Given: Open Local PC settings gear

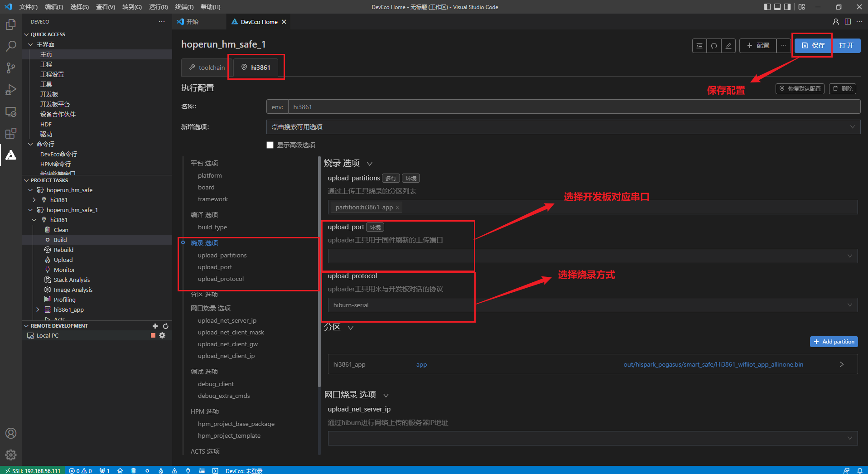Looking at the screenshot, I should (162, 335).
